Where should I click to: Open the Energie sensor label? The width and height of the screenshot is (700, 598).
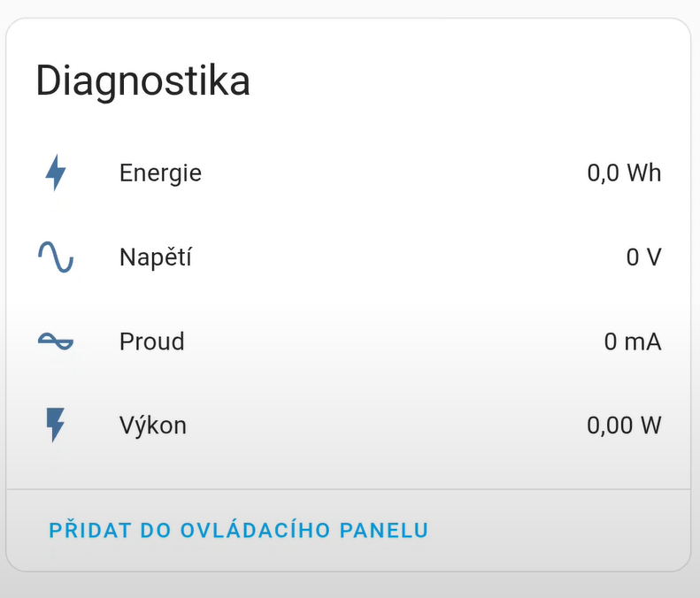point(160,172)
